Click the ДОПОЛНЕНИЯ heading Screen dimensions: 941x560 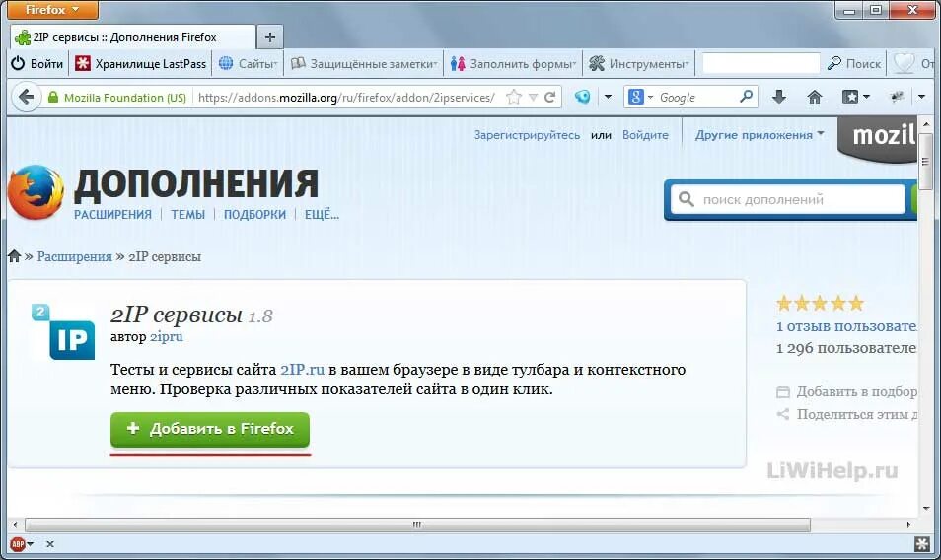[x=196, y=183]
